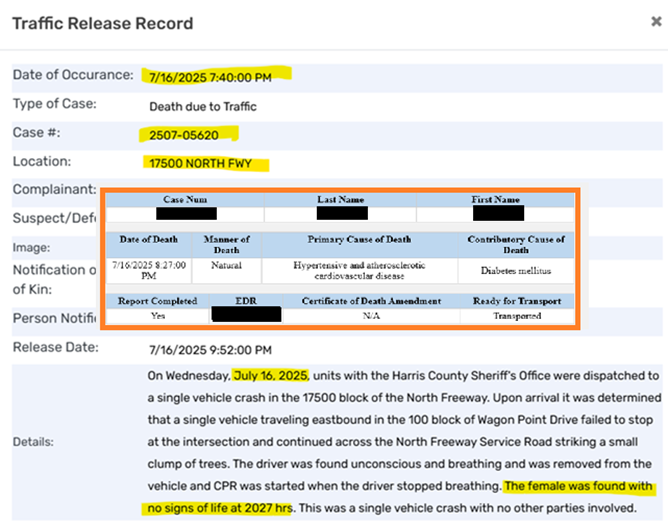Click the 'Location:' label
The image size is (668, 524).
(x=42, y=161)
